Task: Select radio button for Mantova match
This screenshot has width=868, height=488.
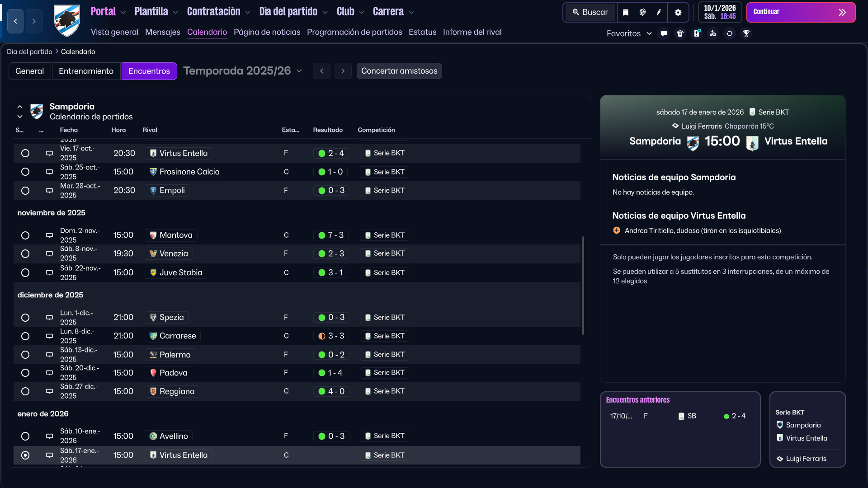Action: 25,235
